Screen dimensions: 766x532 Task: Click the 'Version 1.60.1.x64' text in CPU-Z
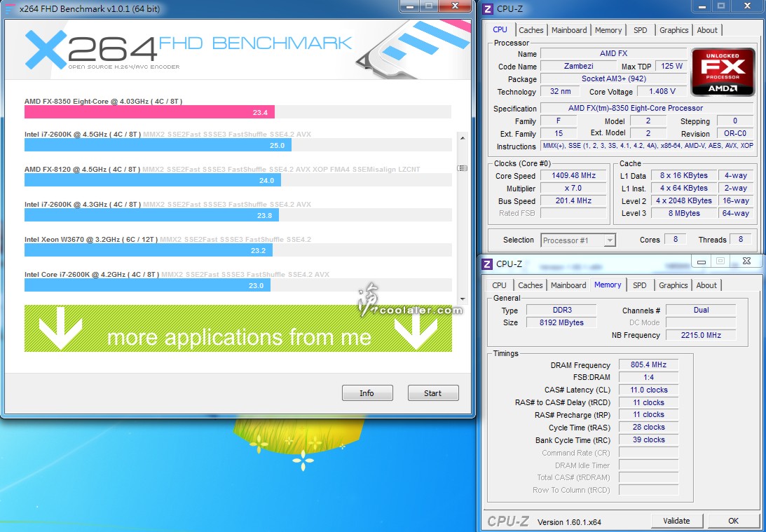569,522
